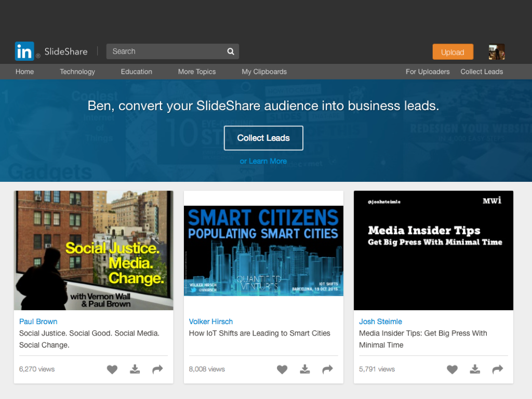Click the LinkedIn SlideShare logo
Viewport: 532px width, 399px height.
(x=51, y=51)
